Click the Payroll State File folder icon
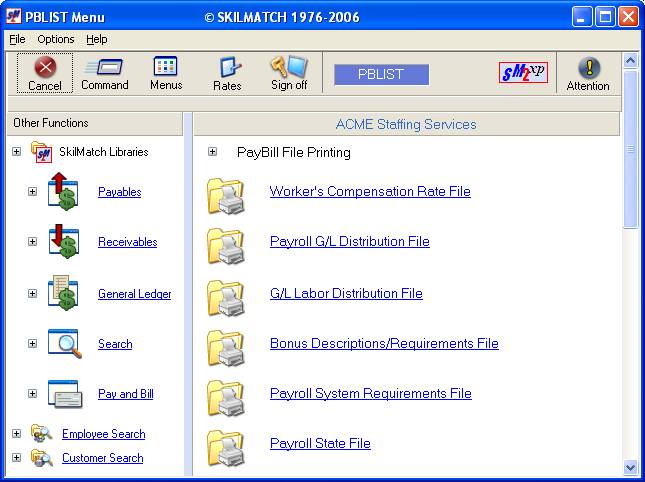Image resolution: width=645 pixels, height=482 pixels. point(226,448)
